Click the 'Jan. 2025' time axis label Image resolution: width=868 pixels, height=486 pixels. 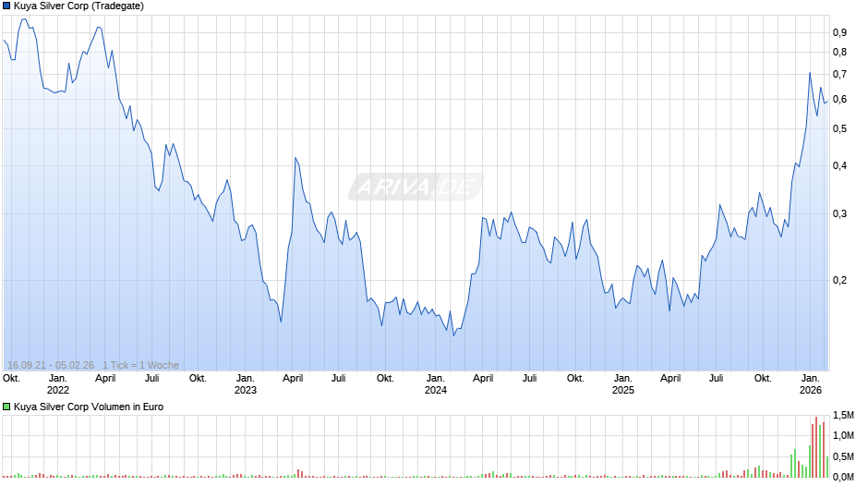coord(622,384)
